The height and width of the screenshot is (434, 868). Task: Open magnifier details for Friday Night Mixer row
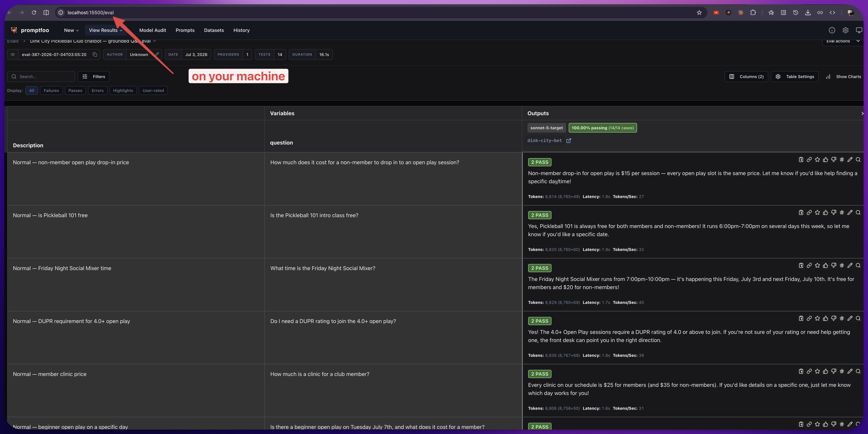pyautogui.click(x=858, y=265)
